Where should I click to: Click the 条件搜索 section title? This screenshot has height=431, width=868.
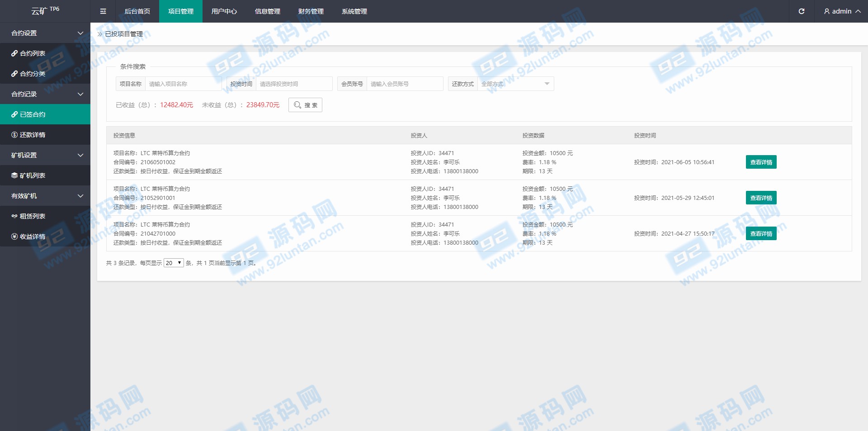point(133,66)
